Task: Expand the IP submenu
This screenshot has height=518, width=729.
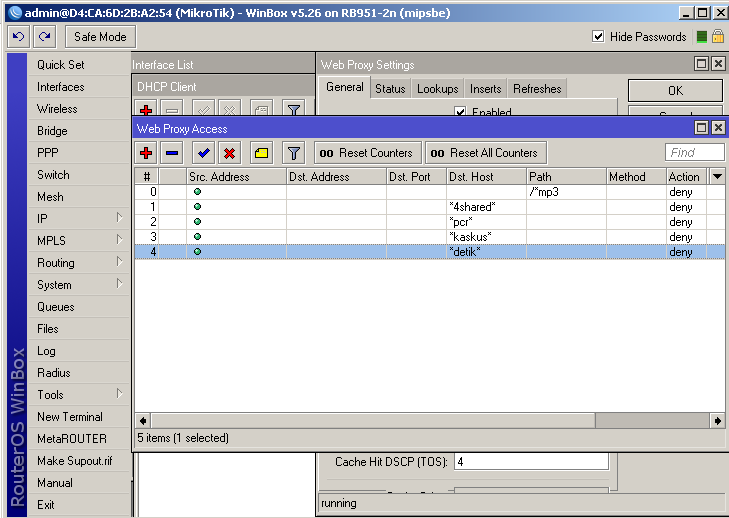Action: [119, 218]
